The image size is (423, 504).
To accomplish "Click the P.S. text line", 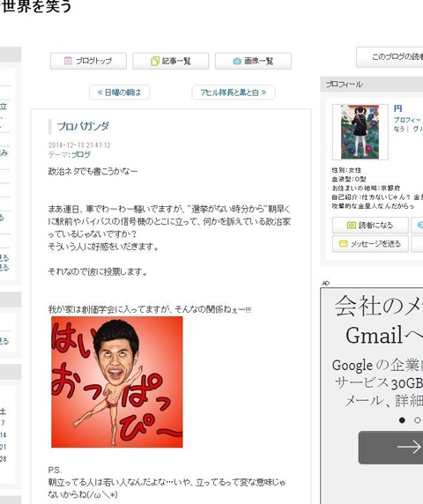I will tap(55, 471).
